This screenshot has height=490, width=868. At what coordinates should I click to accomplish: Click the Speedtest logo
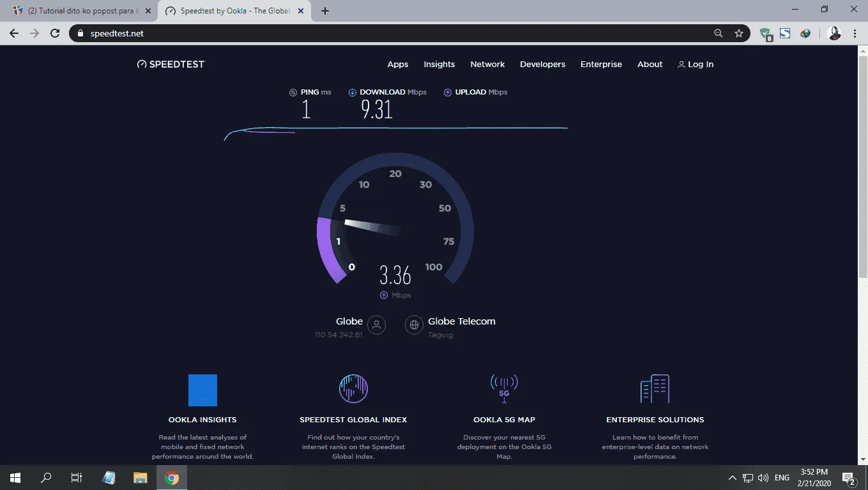point(171,65)
